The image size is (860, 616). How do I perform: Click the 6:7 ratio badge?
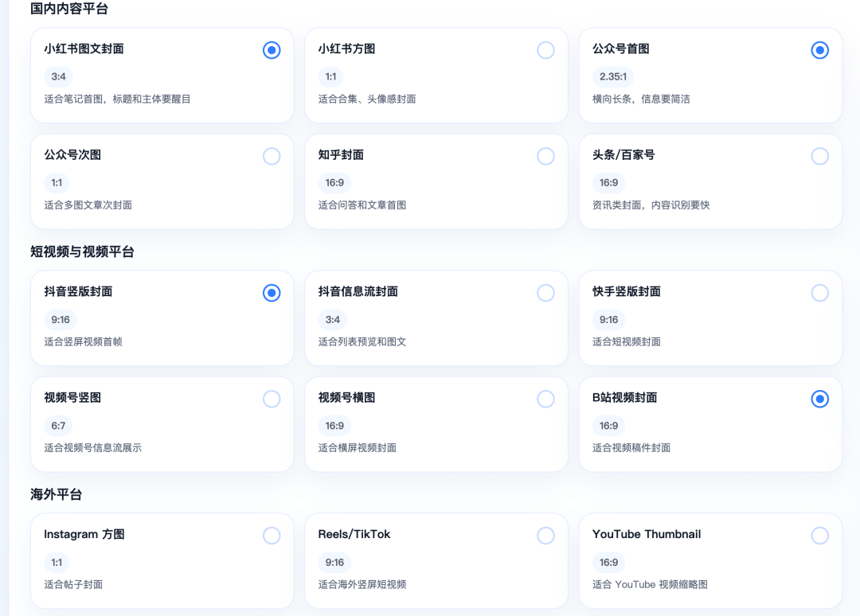coord(58,426)
